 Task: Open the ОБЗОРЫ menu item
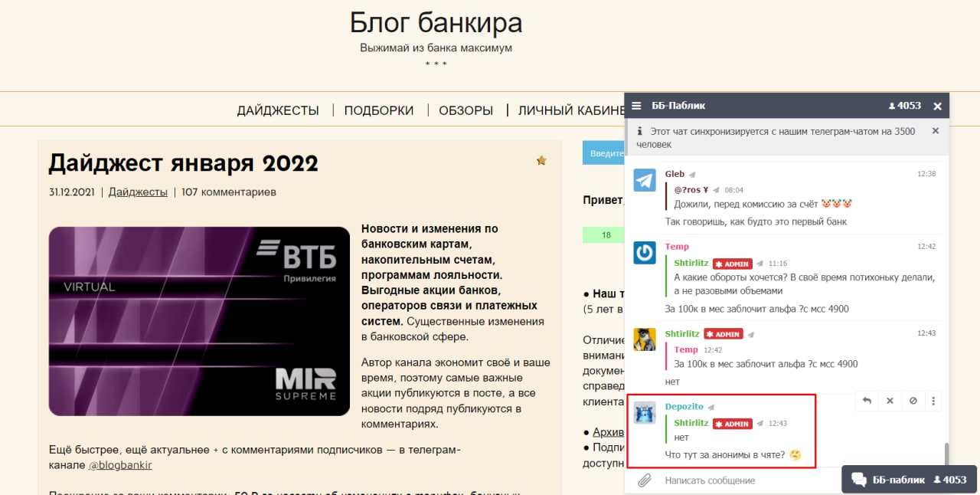[465, 110]
